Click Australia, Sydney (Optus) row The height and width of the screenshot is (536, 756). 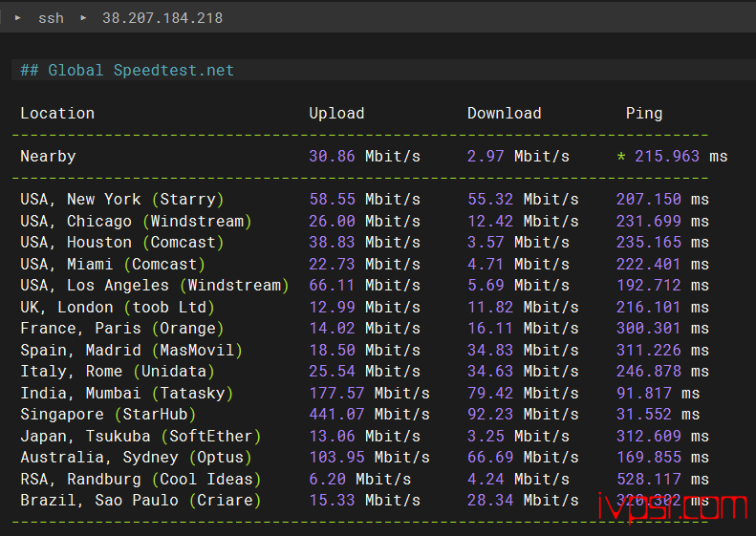tap(136, 458)
